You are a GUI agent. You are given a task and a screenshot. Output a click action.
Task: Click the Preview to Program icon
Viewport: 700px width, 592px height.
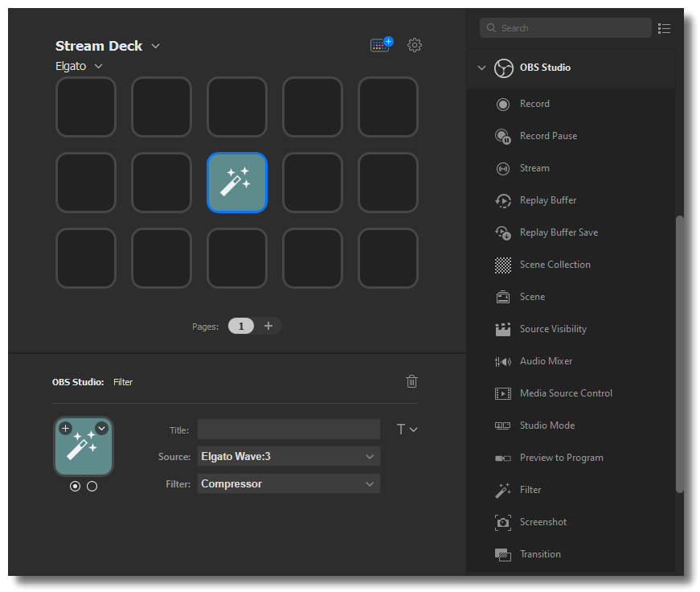(x=503, y=458)
